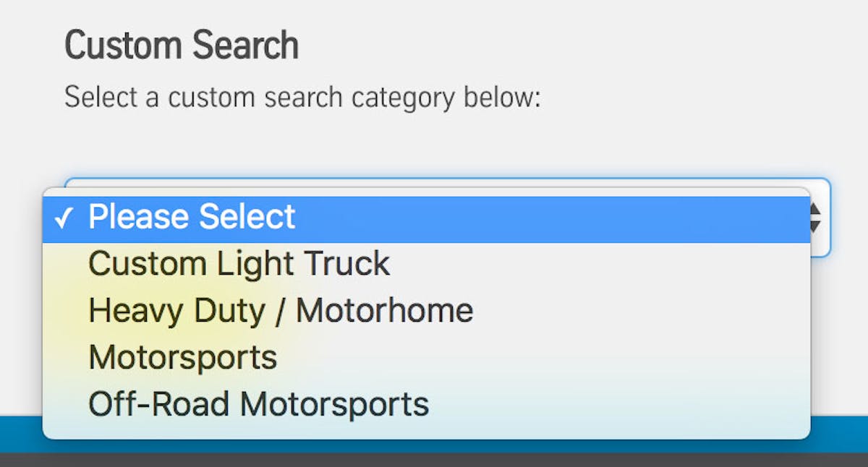
Task: Click the word 'Off-Road' in the list
Action: point(159,404)
